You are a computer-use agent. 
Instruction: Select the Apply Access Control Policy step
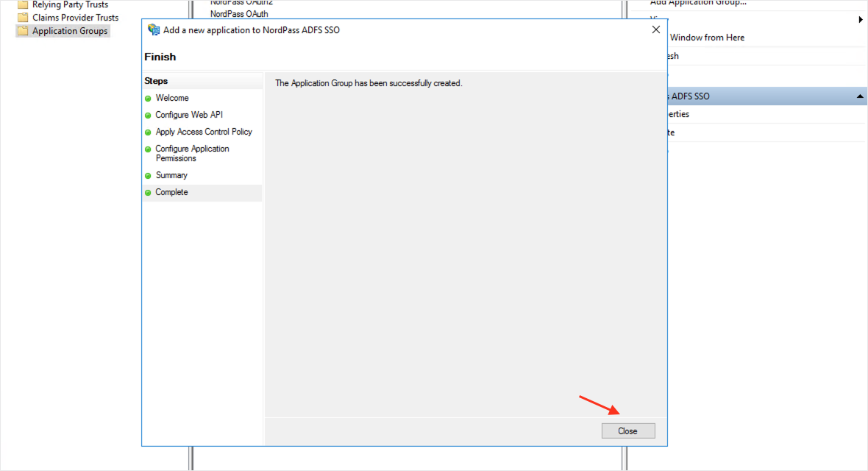(x=204, y=132)
